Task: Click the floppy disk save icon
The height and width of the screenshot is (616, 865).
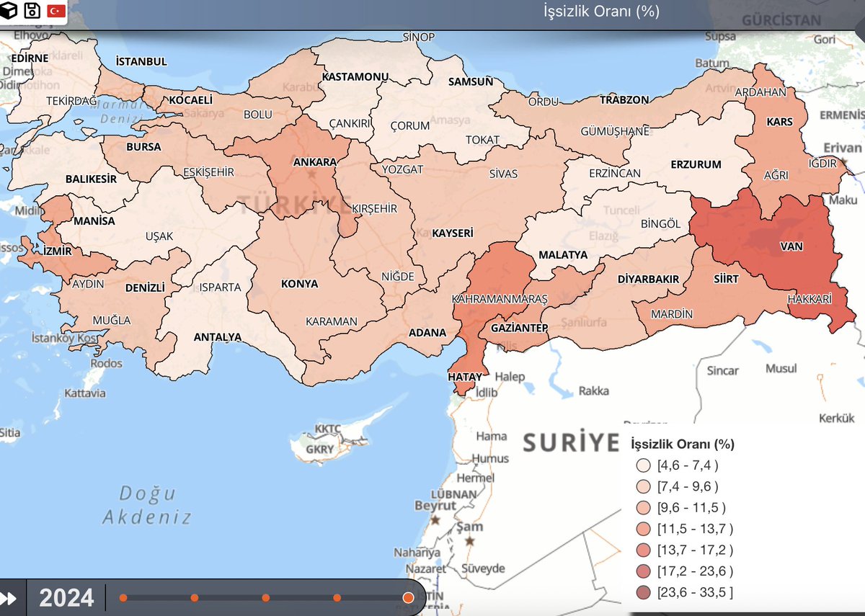Action: (32, 12)
